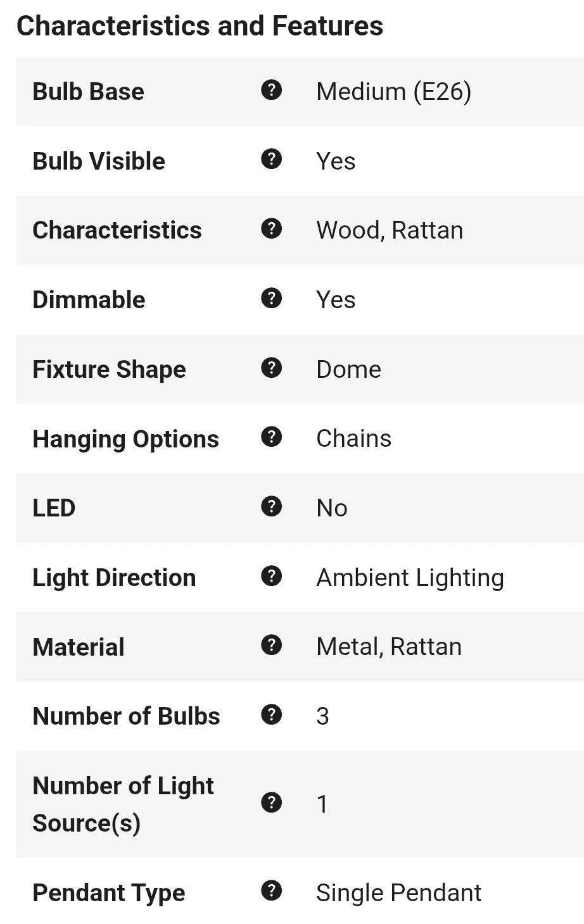Show help for Light Direction
The width and height of the screenshot is (584, 924).
coord(271,576)
